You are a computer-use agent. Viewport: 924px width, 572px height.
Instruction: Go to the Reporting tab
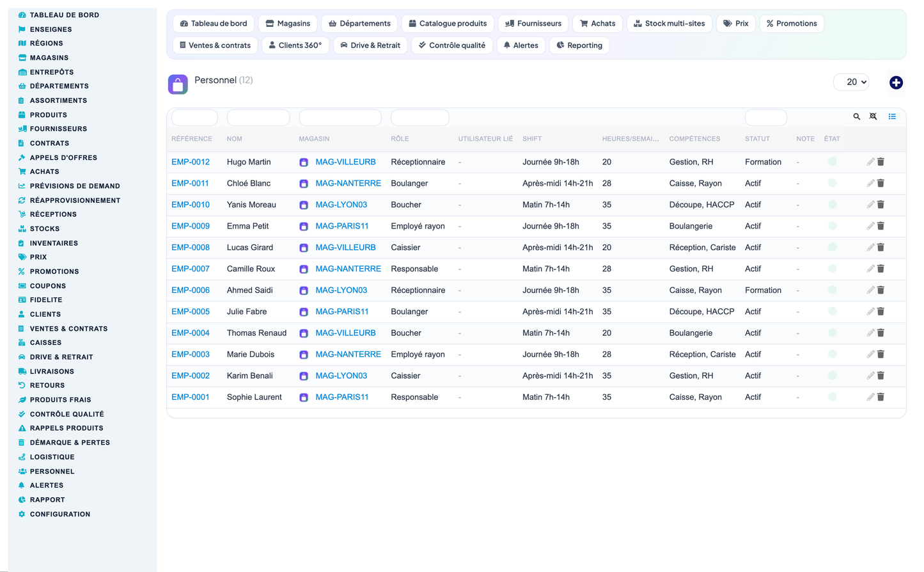point(579,45)
